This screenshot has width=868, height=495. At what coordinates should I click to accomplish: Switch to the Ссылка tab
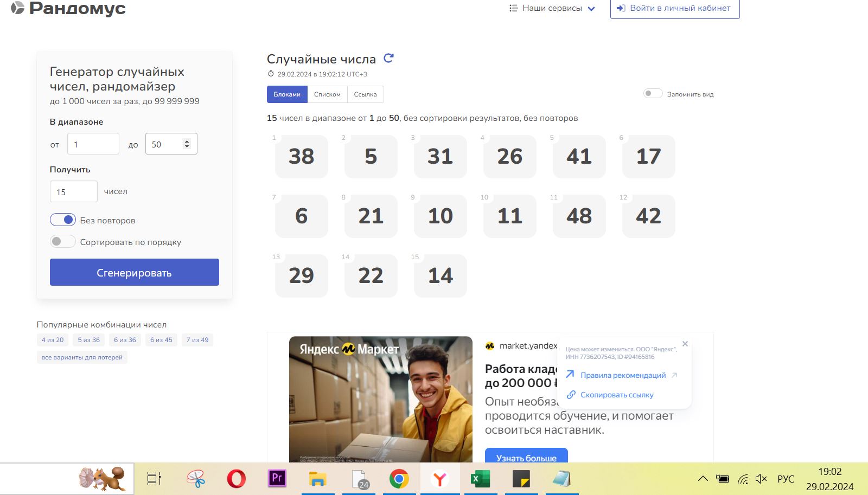(x=365, y=94)
